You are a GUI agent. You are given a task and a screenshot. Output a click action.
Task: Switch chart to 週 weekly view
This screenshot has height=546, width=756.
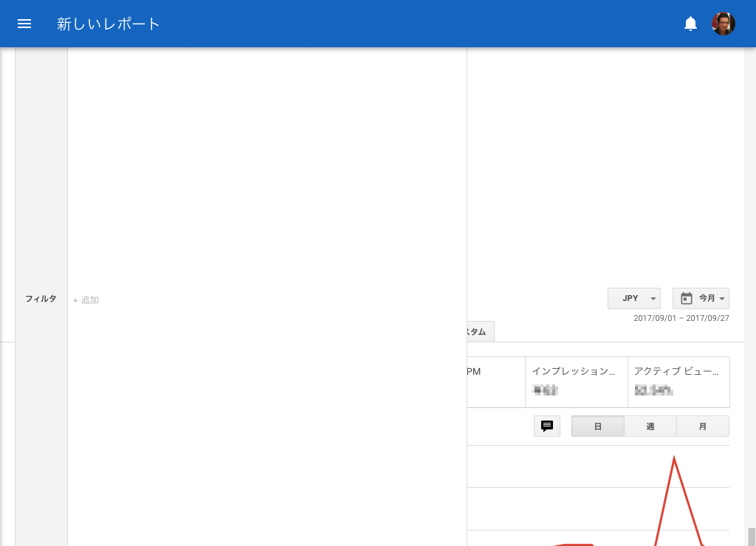[x=650, y=426]
